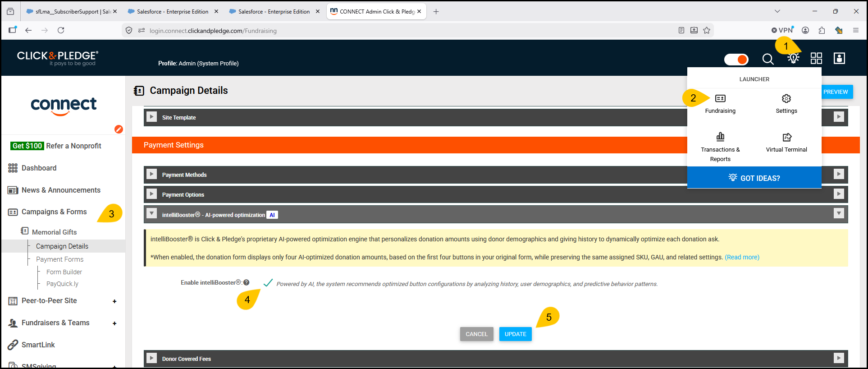Click the PREVIEW button
The image size is (868, 369).
836,92
